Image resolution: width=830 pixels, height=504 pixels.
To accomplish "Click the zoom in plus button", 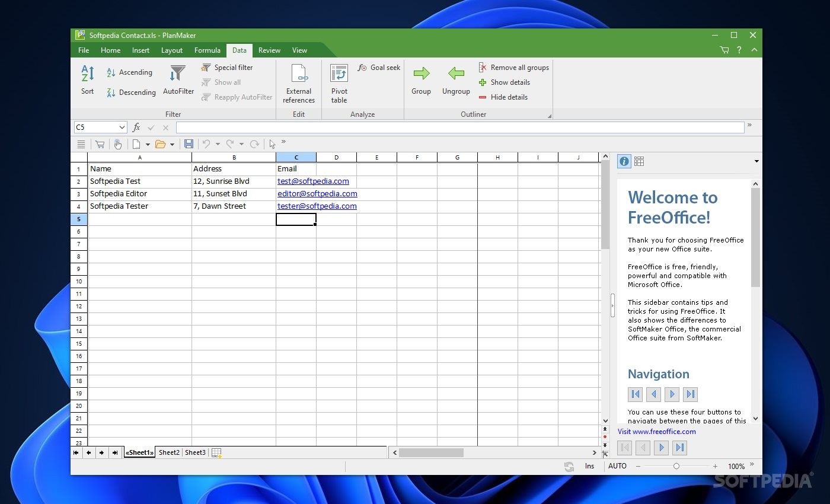I will pyautogui.click(x=715, y=467).
